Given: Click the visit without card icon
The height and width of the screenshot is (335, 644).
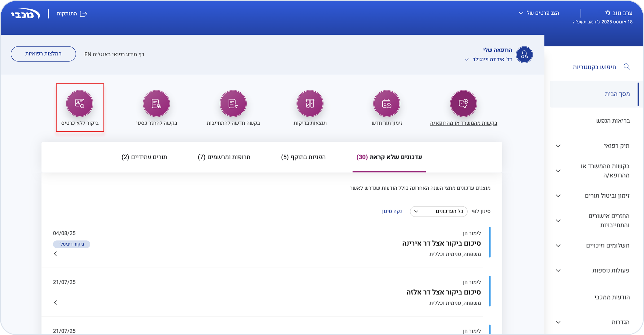Looking at the screenshot, I should click(80, 103).
